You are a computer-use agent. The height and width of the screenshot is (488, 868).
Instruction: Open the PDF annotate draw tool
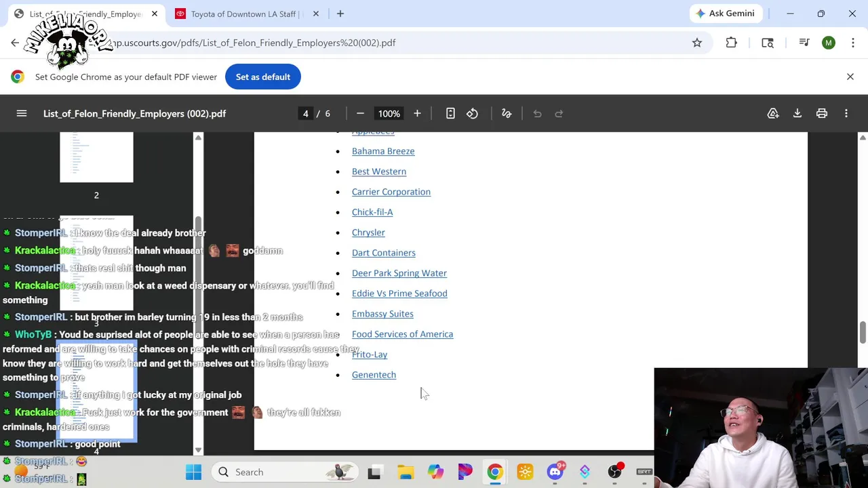[506, 114]
